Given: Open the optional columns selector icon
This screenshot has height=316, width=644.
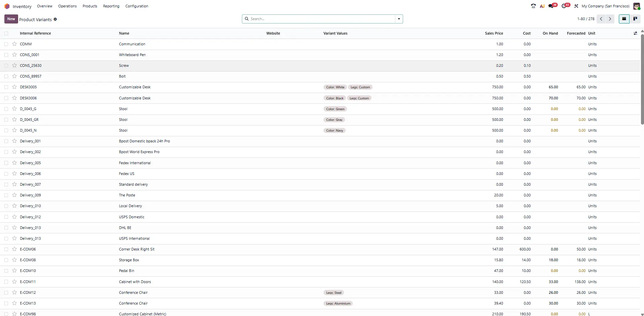Looking at the screenshot, I should point(635,33).
